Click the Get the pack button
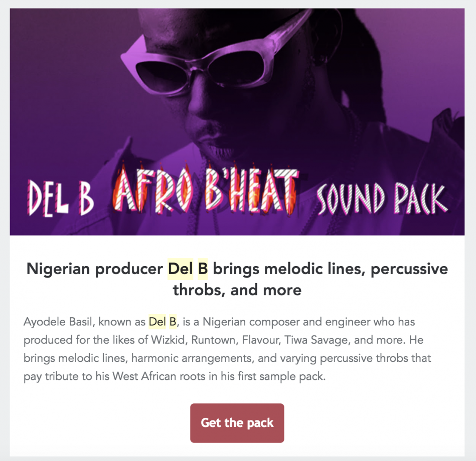This screenshot has width=476, height=461. click(237, 423)
